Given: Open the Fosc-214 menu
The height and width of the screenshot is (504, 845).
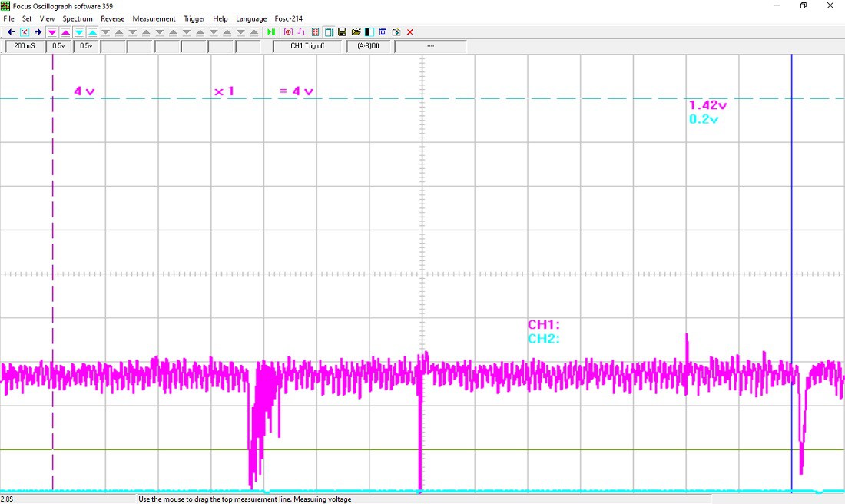Looking at the screenshot, I should [289, 18].
